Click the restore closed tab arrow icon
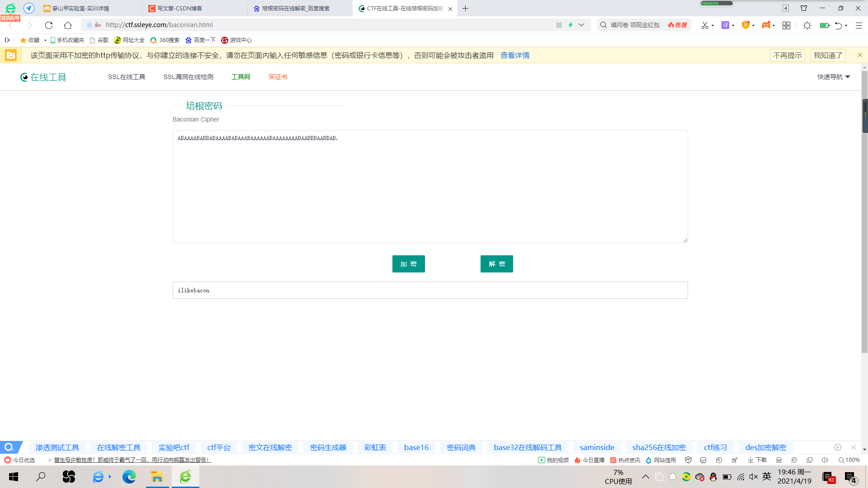868x488 pixels. coord(838,26)
